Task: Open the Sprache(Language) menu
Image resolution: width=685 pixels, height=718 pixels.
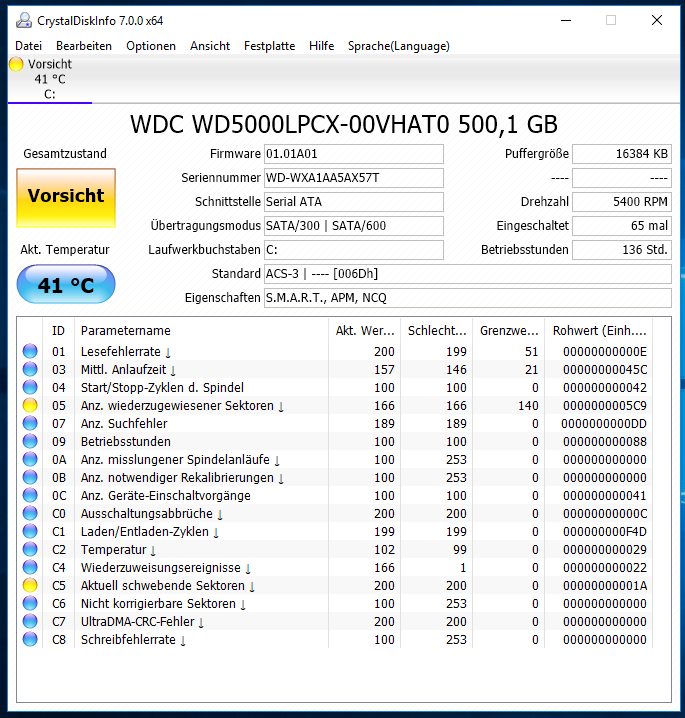Action: point(398,46)
